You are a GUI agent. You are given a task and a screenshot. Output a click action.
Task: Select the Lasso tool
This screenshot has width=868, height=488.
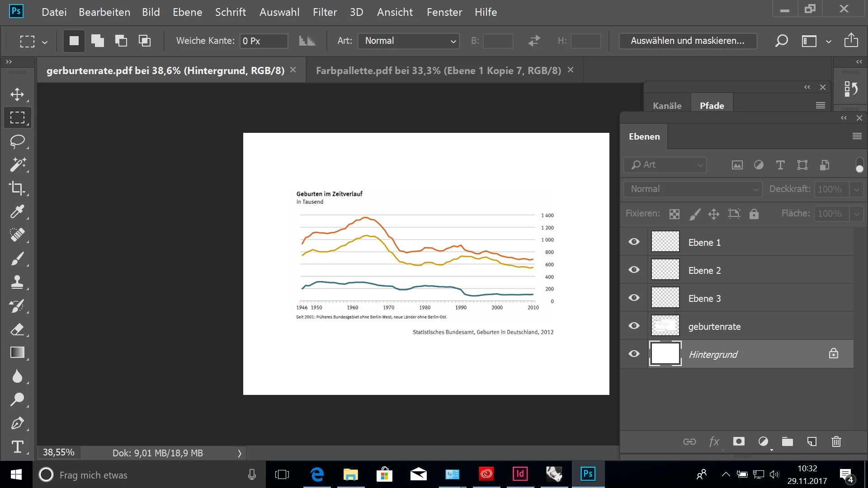(x=17, y=141)
